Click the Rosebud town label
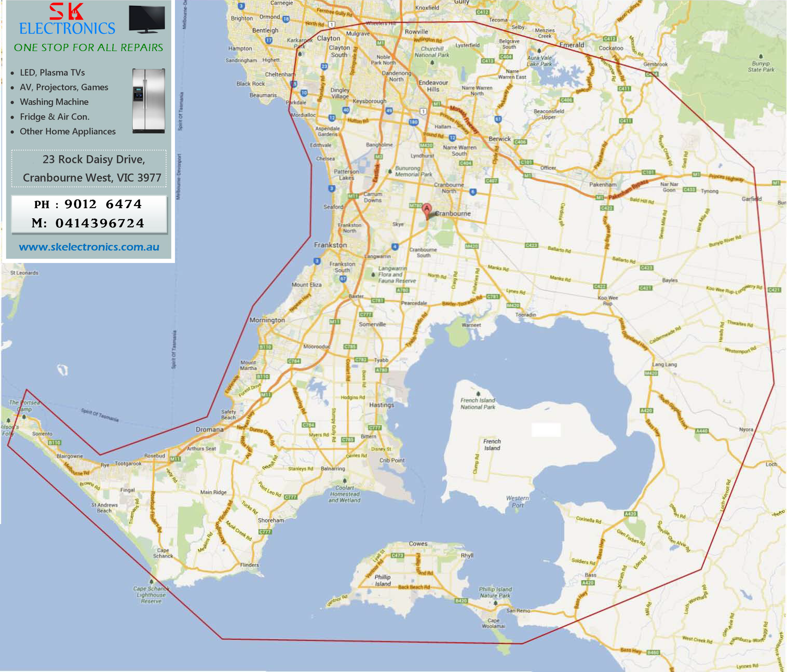The image size is (787, 672). (155, 456)
